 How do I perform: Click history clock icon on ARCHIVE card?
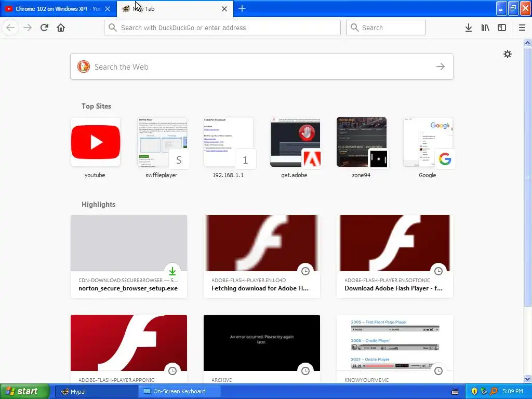(305, 370)
